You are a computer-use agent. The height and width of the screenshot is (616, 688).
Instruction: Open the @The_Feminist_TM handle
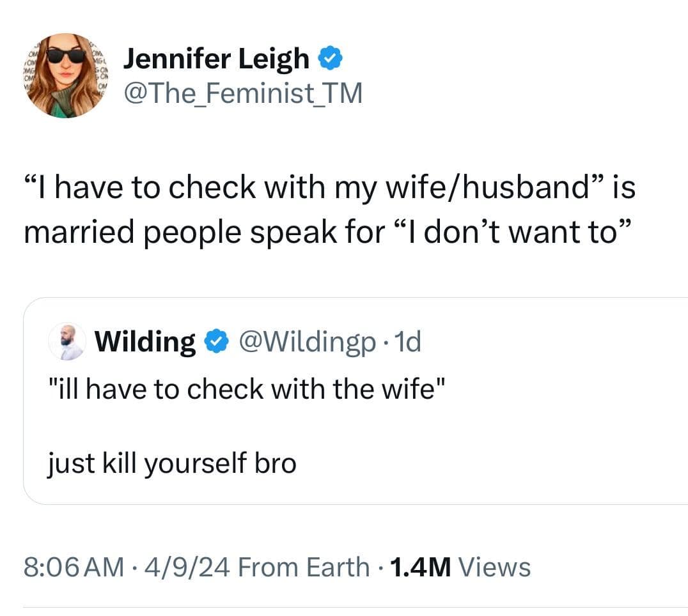pyautogui.click(x=243, y=92)
